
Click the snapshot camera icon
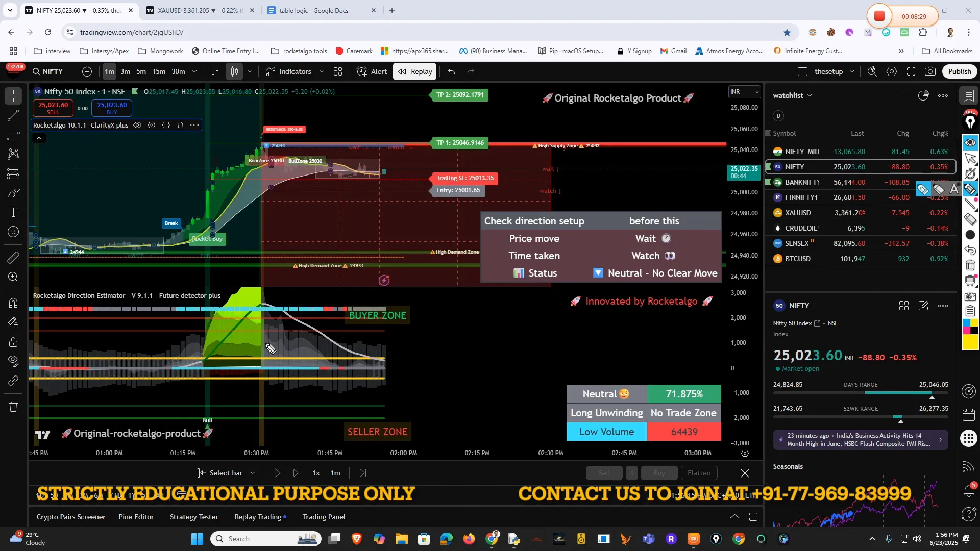(x=930, y=71)
